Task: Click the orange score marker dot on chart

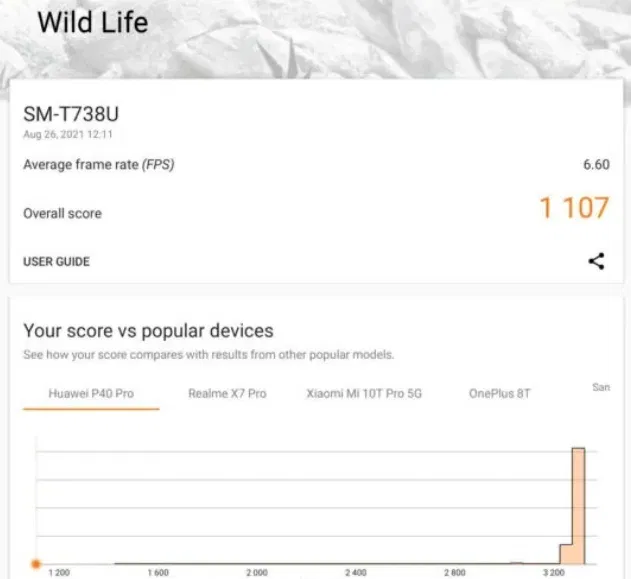Action: pos(37,564)
